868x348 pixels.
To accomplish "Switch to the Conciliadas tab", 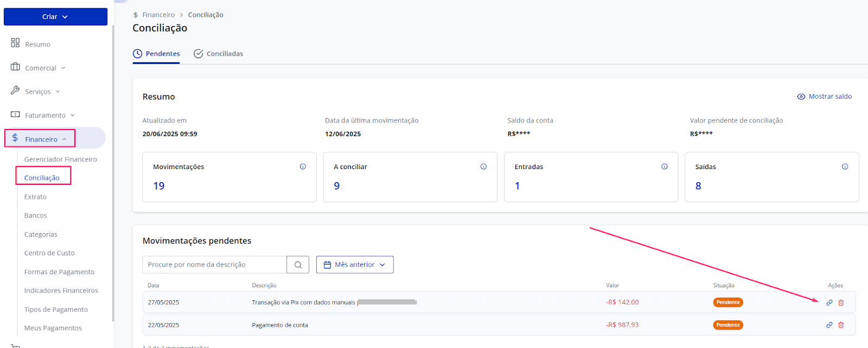I will 218,54.
